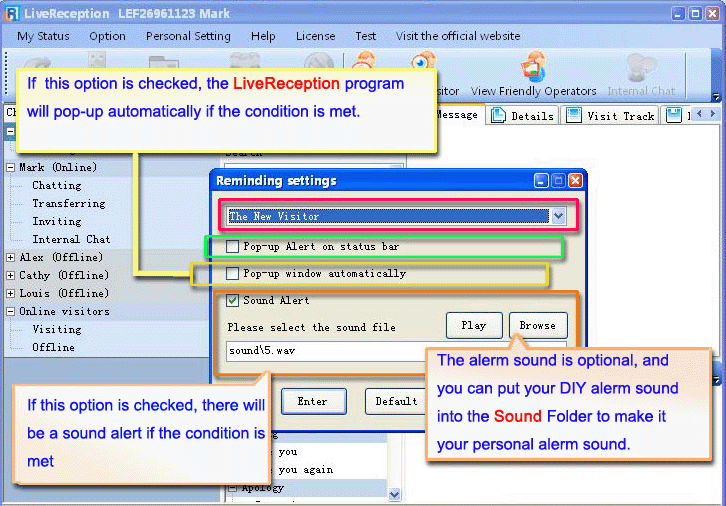
Task: Open View Friendly Operators from the toolbar
Action: click(533, 74)
